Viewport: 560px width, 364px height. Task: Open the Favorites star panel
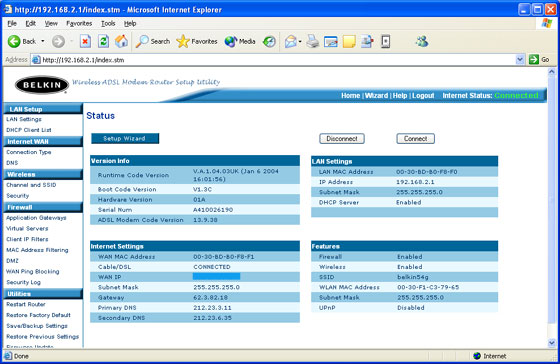coord(196,41)
